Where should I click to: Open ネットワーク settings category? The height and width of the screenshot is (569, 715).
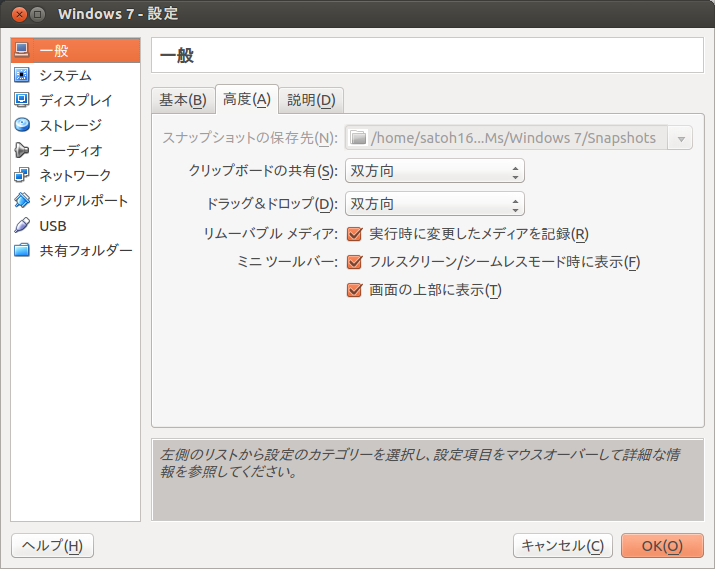[x=75, y=175]
